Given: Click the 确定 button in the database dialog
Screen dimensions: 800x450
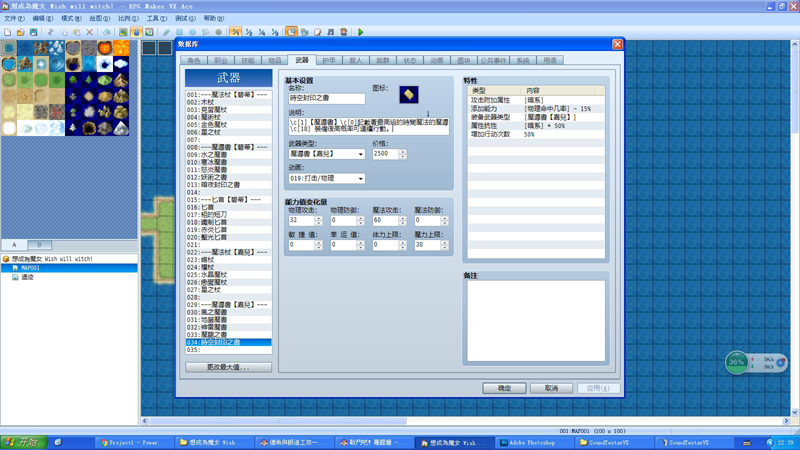Looking at the screenshot, I should coord(504,388).
